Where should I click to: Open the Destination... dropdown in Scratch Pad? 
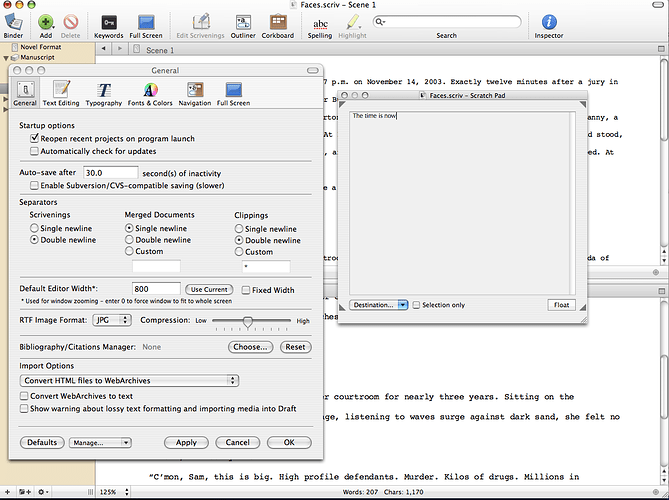pyautogui.click(x=379, y=305)
